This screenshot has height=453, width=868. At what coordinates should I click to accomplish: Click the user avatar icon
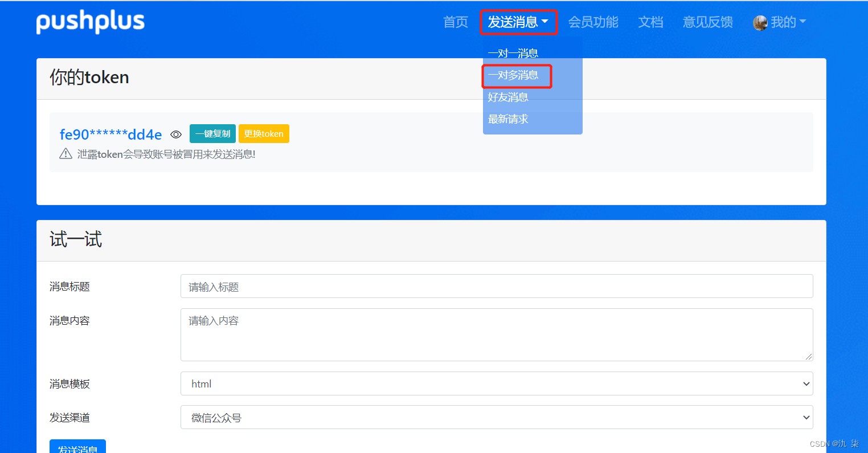[760, 23]
